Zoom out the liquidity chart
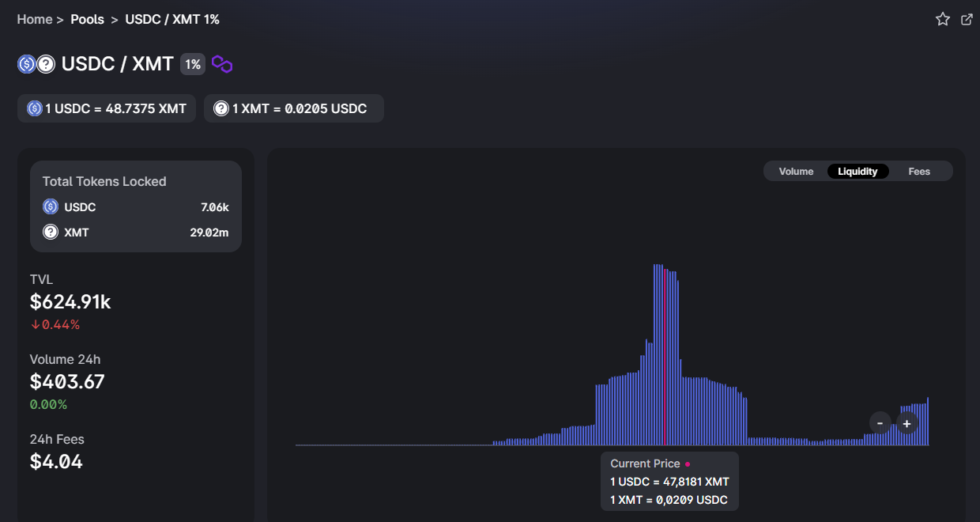Viewport: 980px width, 522px height. tap(880, 423)
